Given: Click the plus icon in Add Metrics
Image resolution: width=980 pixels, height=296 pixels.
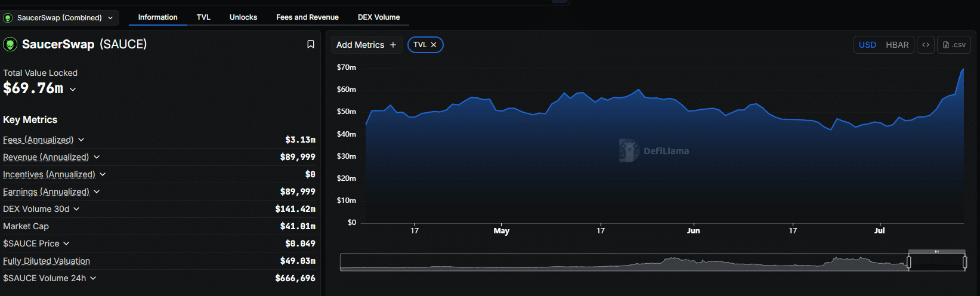Looking at the screenshot, I should pos(393,45).
